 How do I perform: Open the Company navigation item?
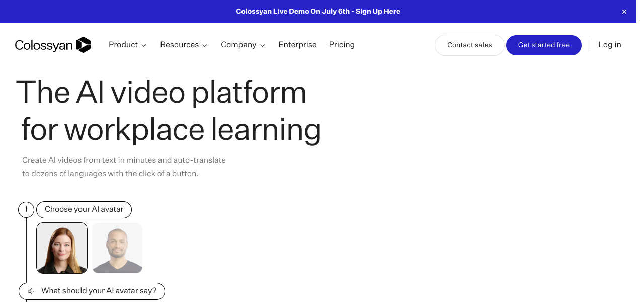tap(238, 45)
